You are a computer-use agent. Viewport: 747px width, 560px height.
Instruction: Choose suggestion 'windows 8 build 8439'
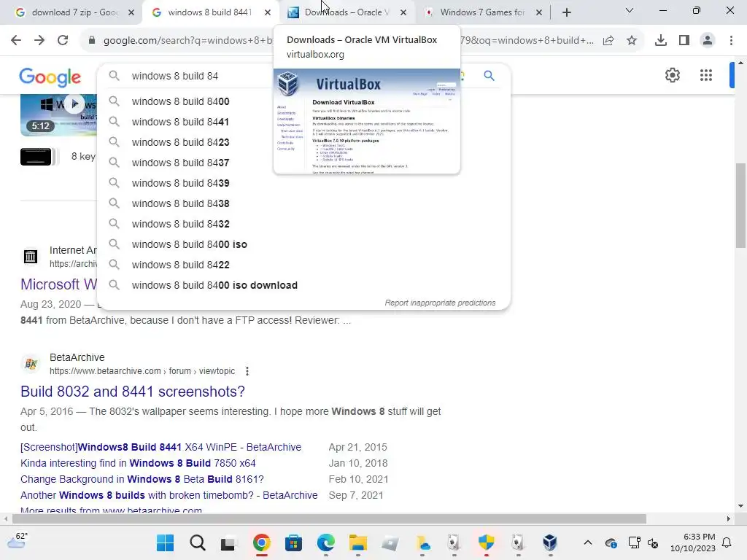pos(303,183)
